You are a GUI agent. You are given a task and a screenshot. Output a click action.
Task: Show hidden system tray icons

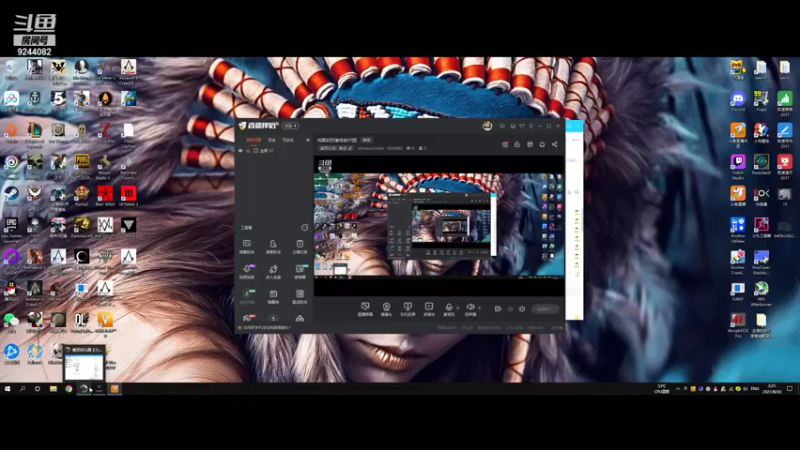pos(678,389)
